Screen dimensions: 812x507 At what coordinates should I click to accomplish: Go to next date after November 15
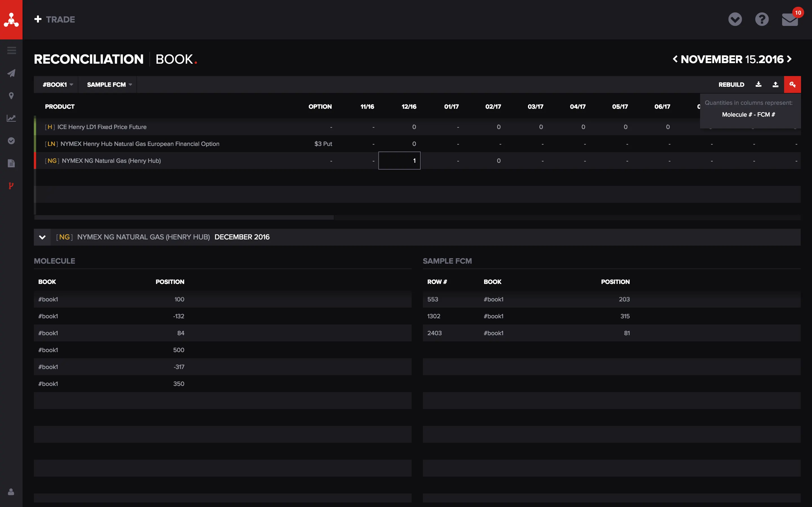789,59
